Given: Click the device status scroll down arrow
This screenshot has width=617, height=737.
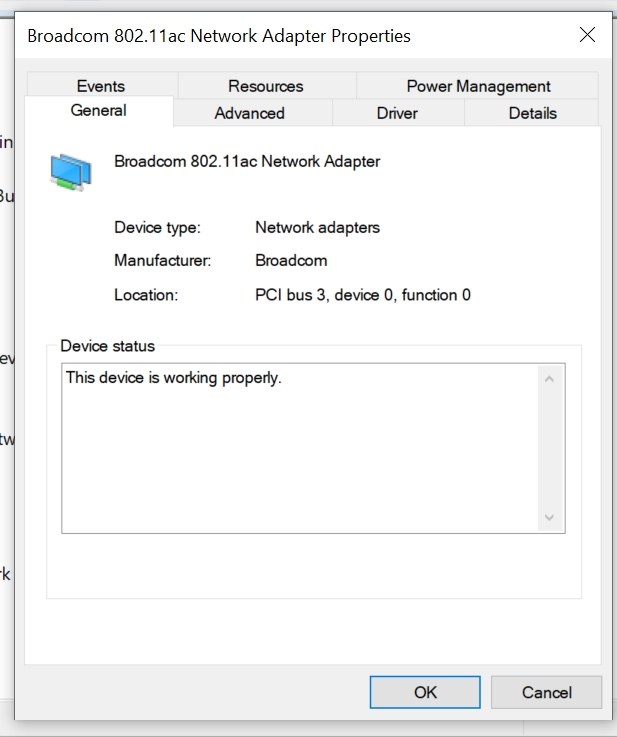Looking at the screenshot, I should tap(549, 517).
